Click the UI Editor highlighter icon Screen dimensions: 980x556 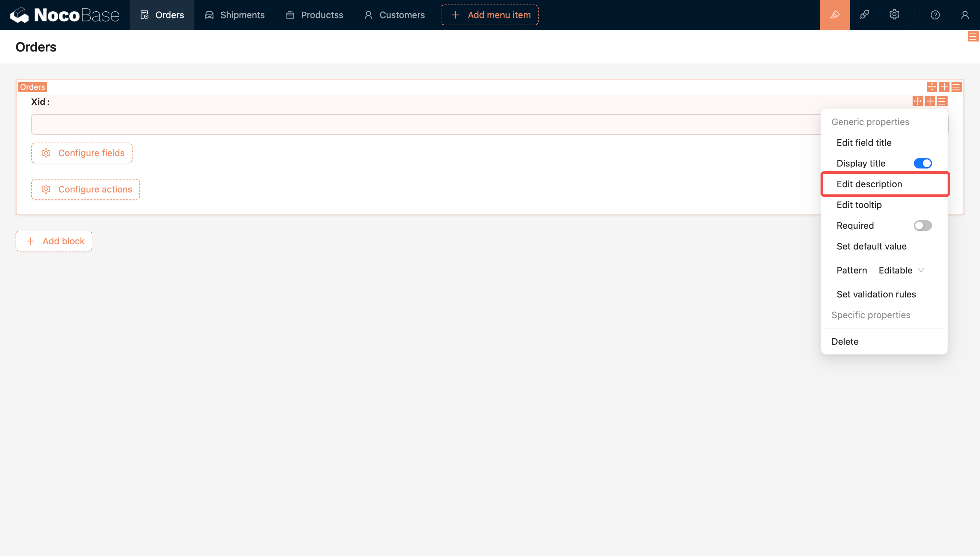(834, 15)
